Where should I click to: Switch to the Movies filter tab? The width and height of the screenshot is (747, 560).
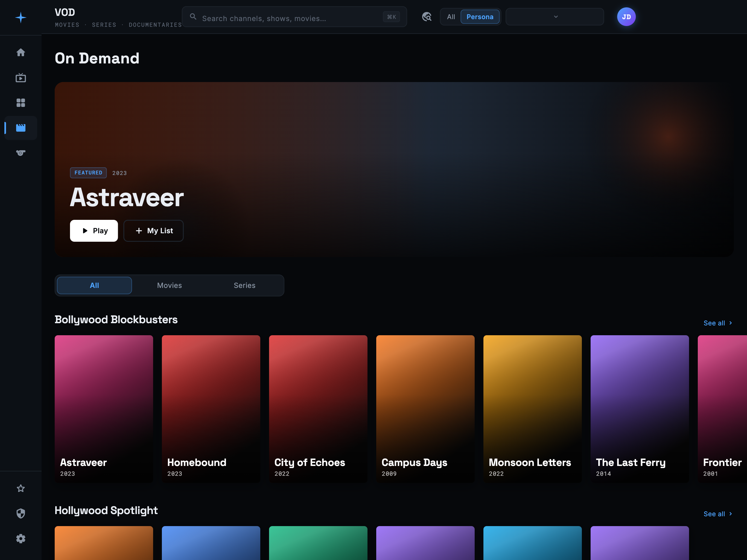point(169,285)
